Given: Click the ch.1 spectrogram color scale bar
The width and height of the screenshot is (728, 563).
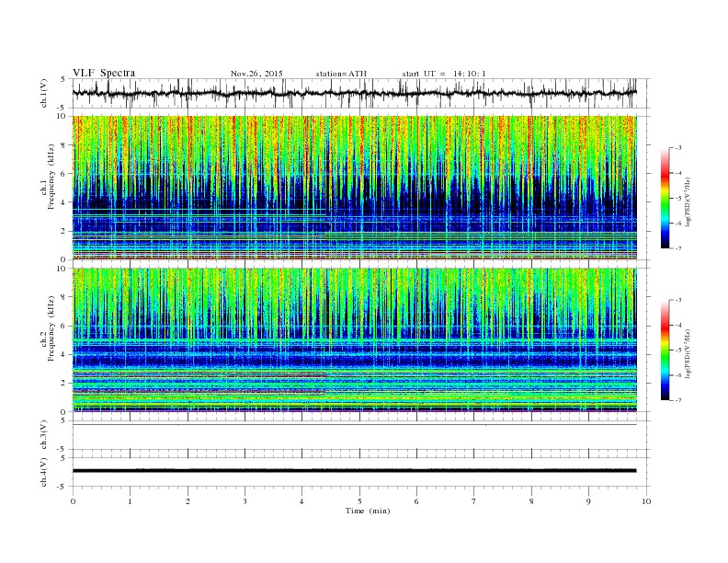Looking at the screenshot, I should click(x=665, y=198).
